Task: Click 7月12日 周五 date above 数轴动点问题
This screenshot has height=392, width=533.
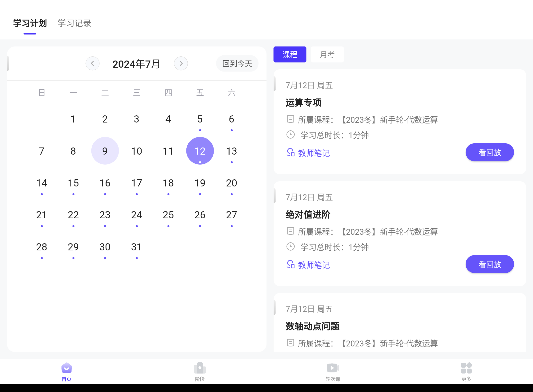Action: pos(309,309)
